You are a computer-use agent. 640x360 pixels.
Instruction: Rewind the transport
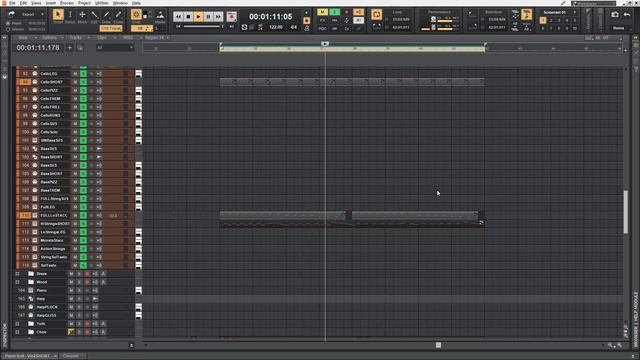178,17
